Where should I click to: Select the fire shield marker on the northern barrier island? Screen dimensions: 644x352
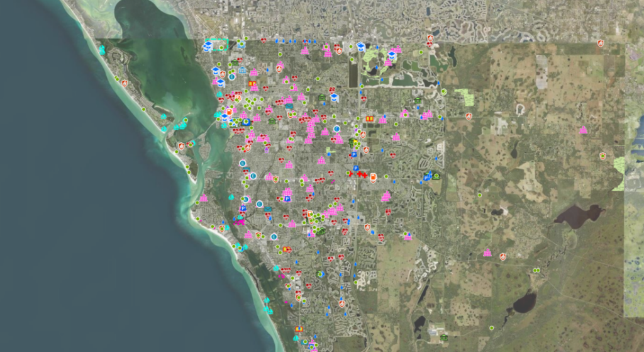tap(125, 84)
